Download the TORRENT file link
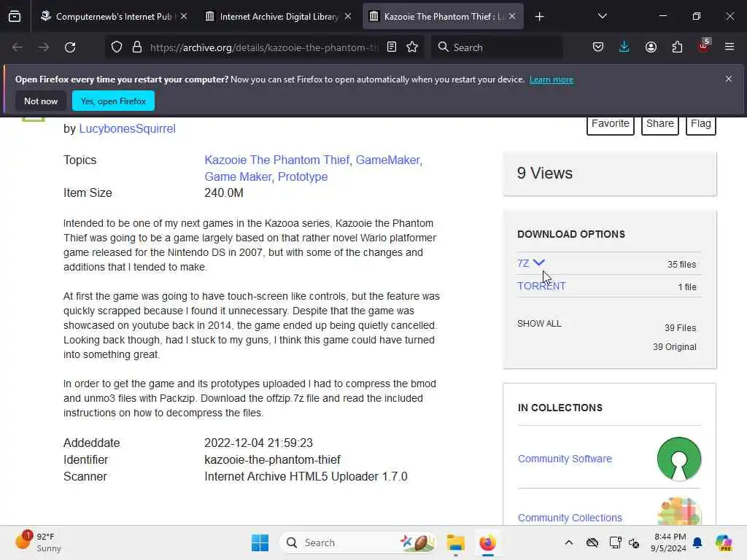 click(x=541, y=286)
